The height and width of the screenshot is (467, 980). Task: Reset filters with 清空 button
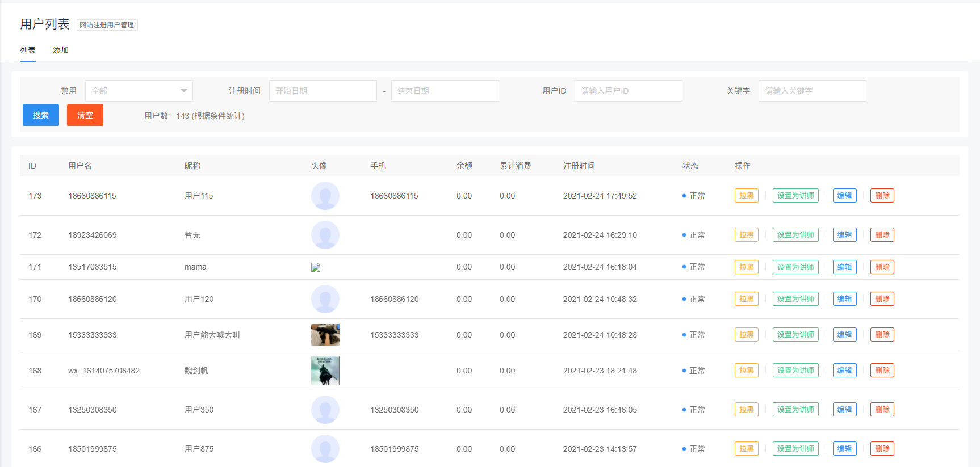pos(85,115)
